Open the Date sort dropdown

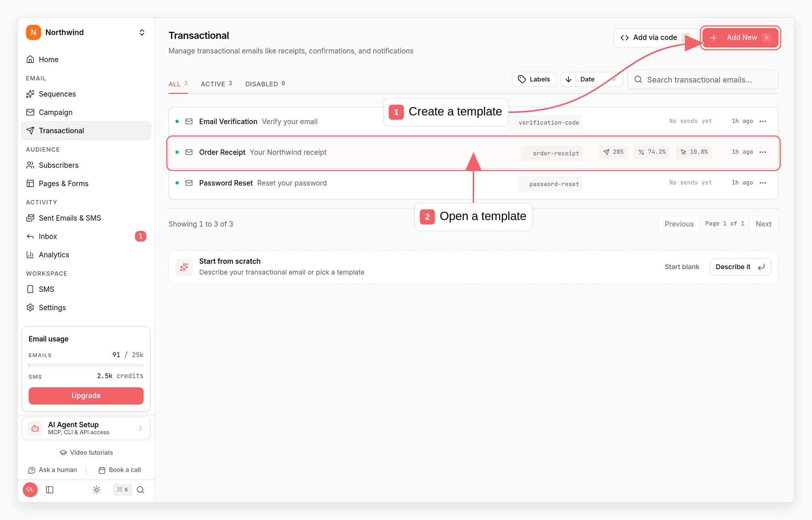[x=599, y=80]
